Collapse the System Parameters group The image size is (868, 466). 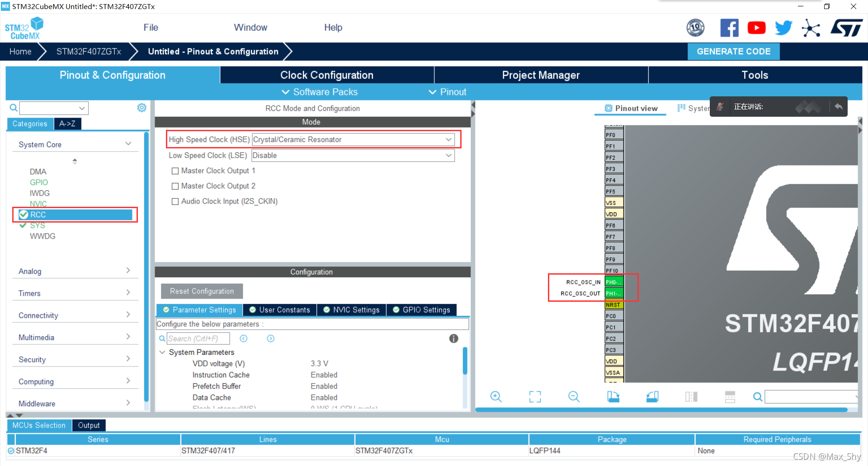point(162,352)
